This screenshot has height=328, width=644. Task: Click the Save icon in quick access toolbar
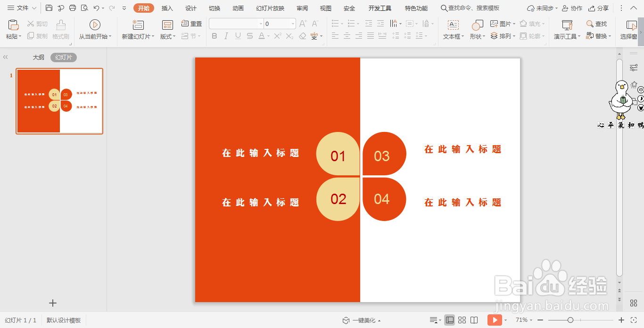(x=49, y=8)
